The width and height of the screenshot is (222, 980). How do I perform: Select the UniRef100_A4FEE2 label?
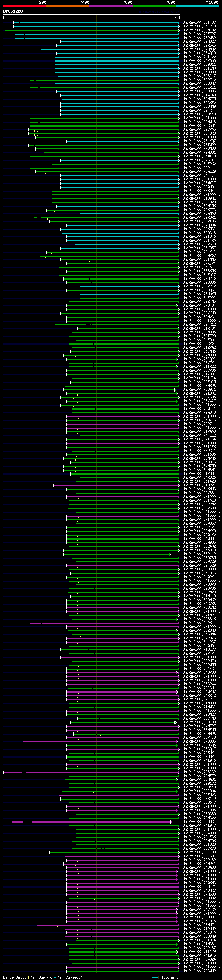click(x=199, y=436)
